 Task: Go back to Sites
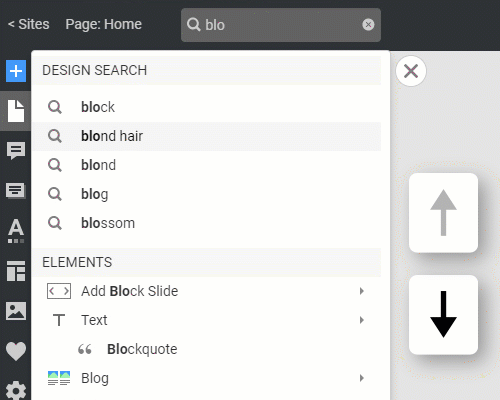[29, 24]
